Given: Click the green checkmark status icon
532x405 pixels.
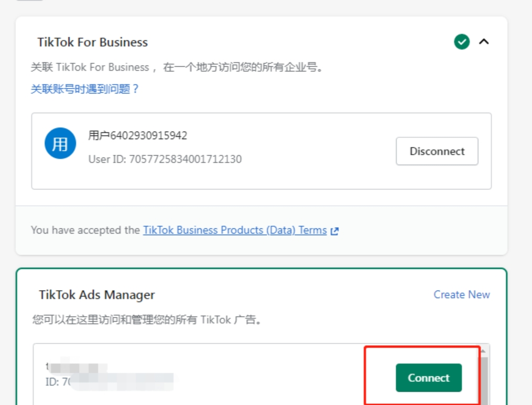Looking at the screenshot, I should coord(462,42).
